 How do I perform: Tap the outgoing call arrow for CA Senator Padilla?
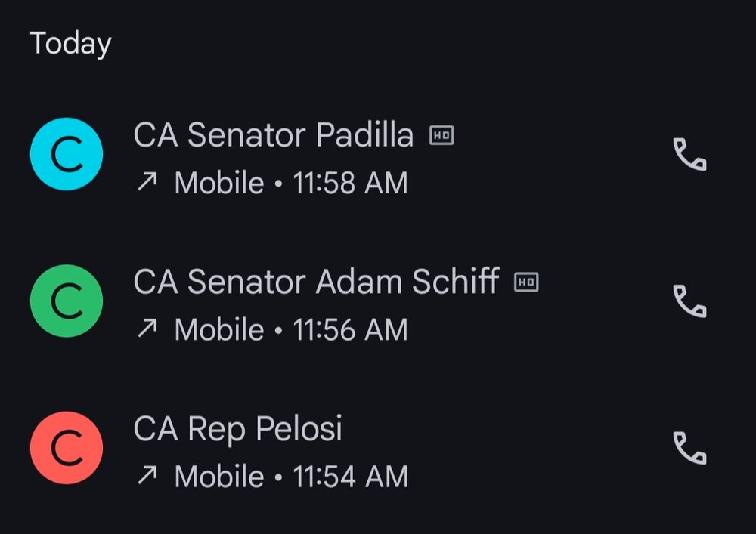[x=148, y=182]
